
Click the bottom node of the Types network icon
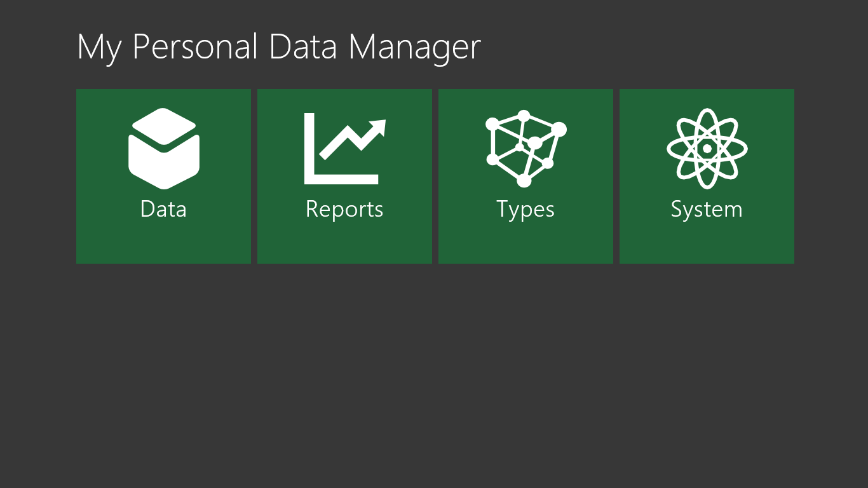pos(524,181)
